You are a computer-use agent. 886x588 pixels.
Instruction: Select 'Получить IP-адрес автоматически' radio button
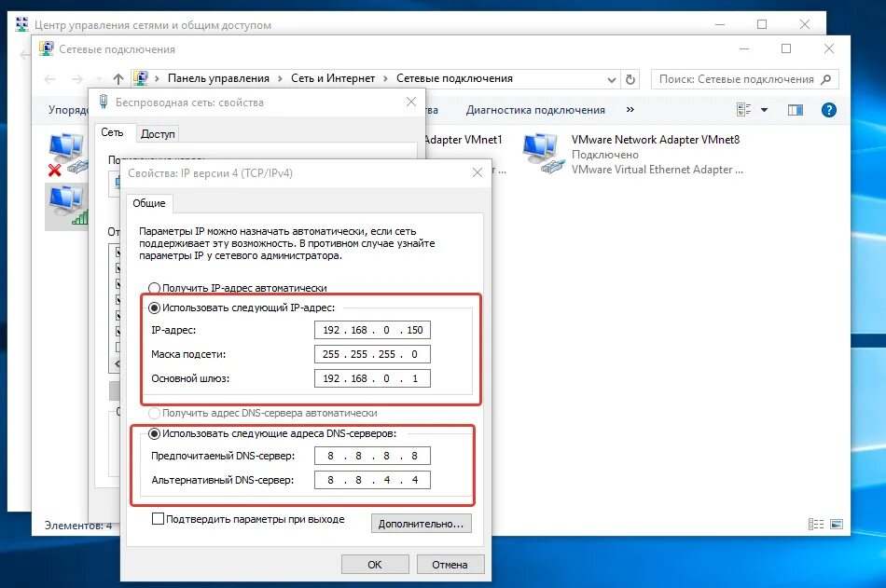coord(154,288)
